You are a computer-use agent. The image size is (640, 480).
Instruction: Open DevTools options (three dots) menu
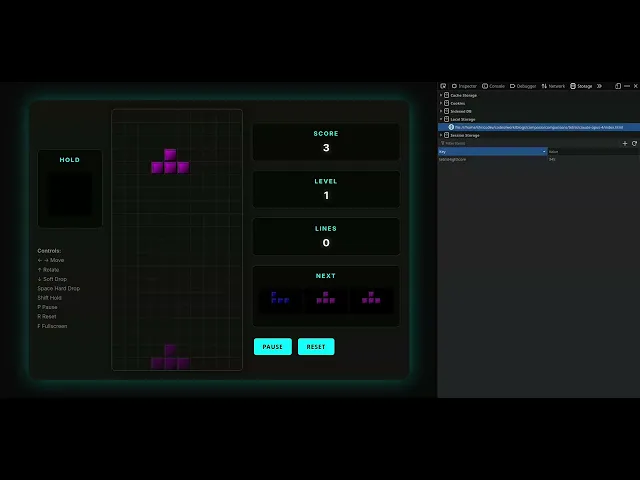click(x=627, y=86)
